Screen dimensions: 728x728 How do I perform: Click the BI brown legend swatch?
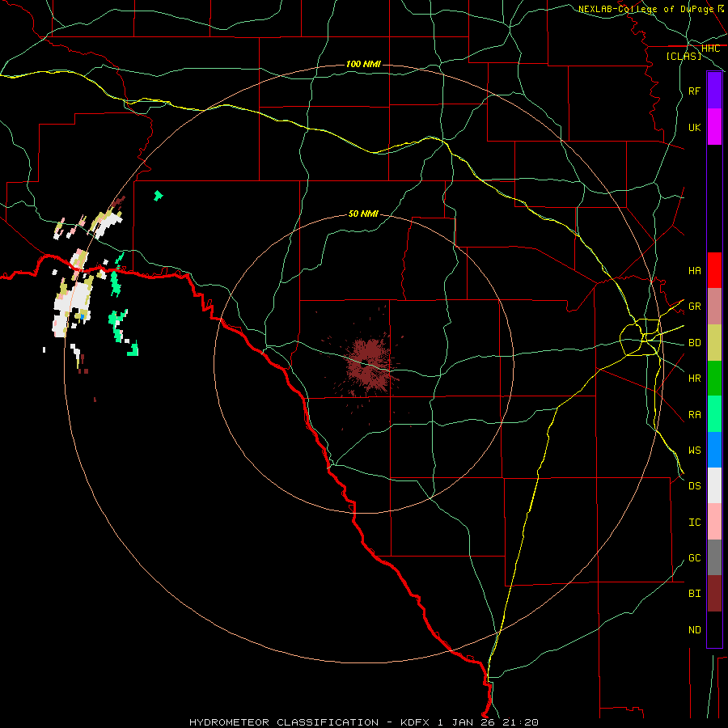tap(714, 594)
